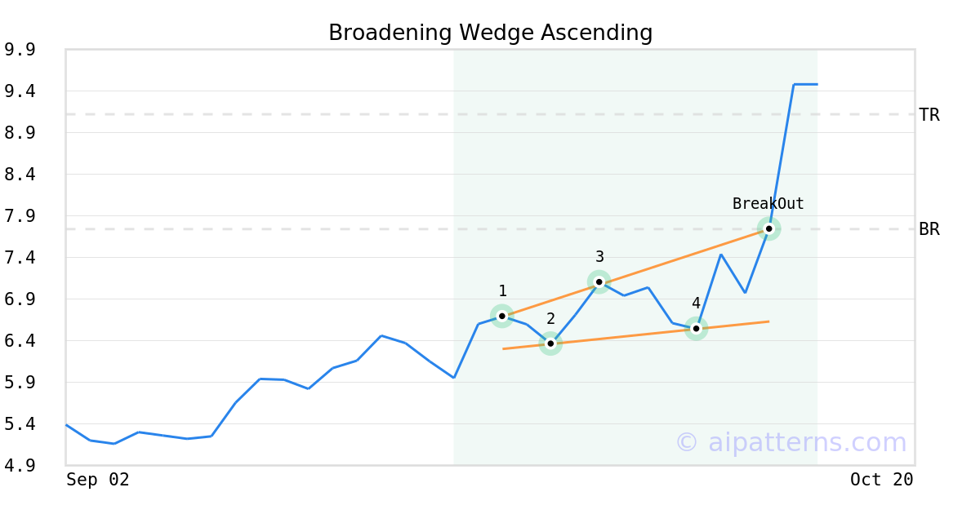The height and width of the screenshot is (514, 980).
Task: Click the Oct 20 date label
Action: [x=881, y=480]
